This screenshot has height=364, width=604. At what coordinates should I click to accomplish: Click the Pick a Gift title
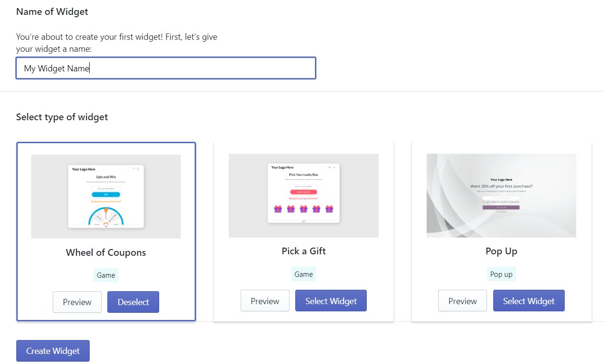(303, 251)
